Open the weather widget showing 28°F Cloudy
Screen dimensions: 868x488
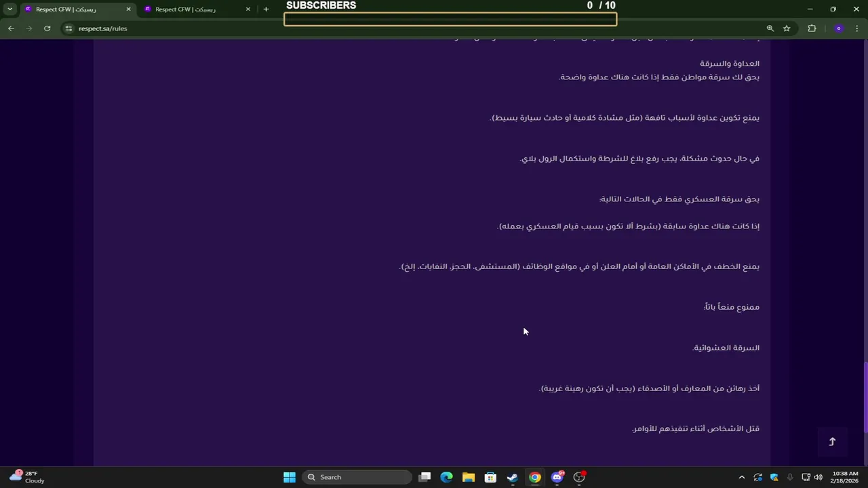pyautogui.click(x=27, y=477)
